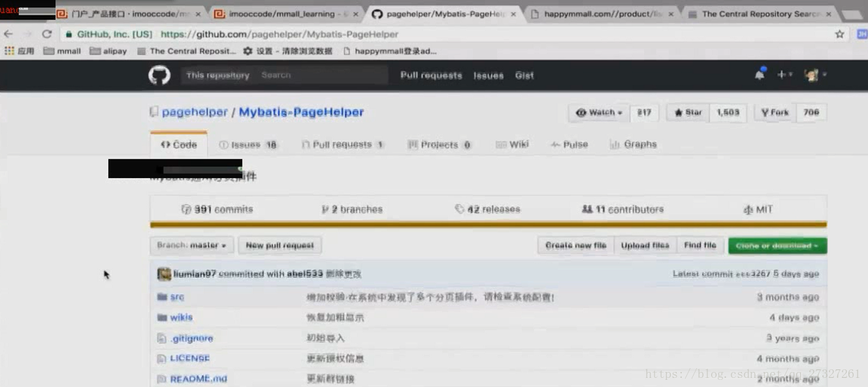Viewport: 868px width, 387px height.
Task: Open the Branch: master dropdown
Action: pyautogui.click(x=191, y=245)
